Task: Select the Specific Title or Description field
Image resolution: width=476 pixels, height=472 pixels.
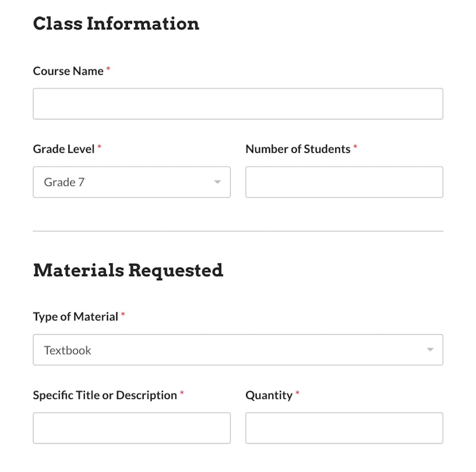Action: 131,428
